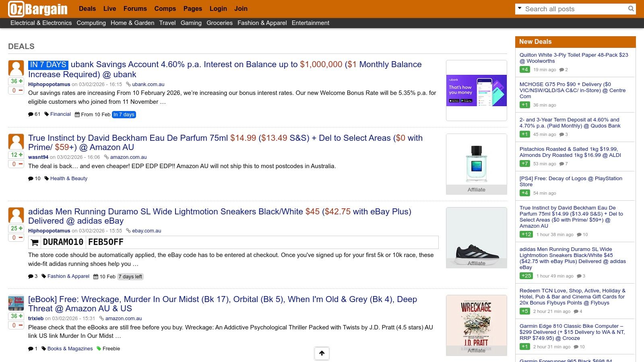
Task: Open the Forums menu
Action: (x=135, y=8)
